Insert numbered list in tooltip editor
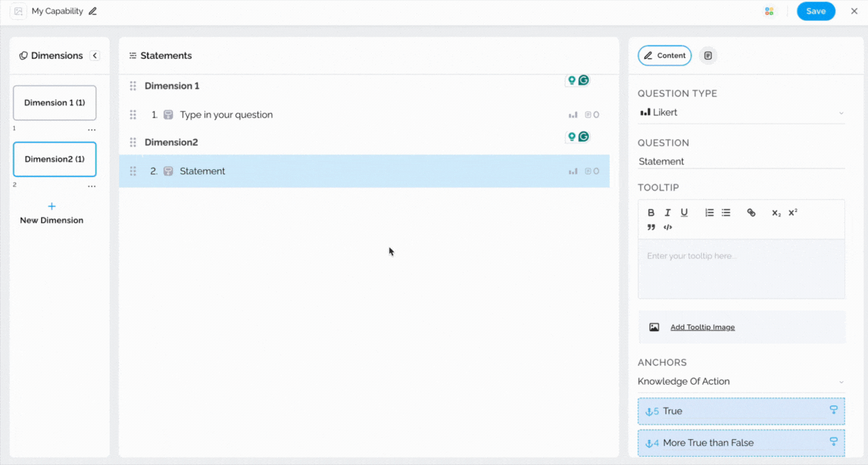The width and height of the screenshot is (868, 465). pos(709,213)
